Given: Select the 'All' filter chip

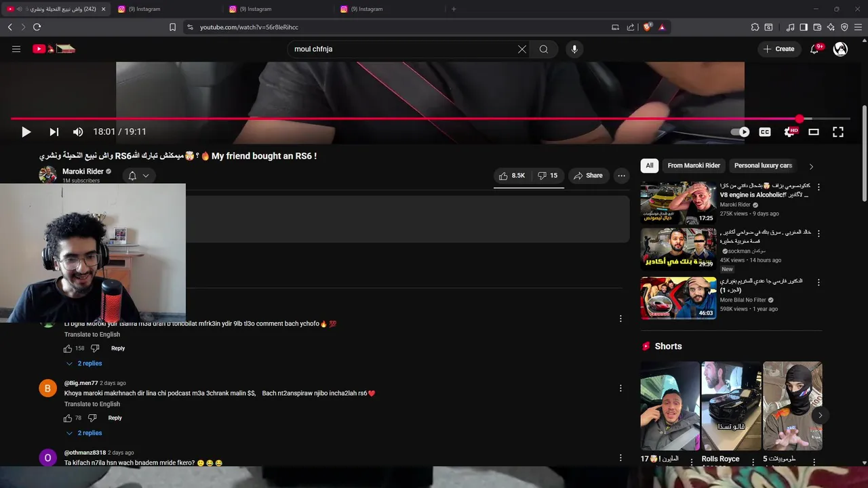Looking at the screenshot, I should [x=650, y=165].
